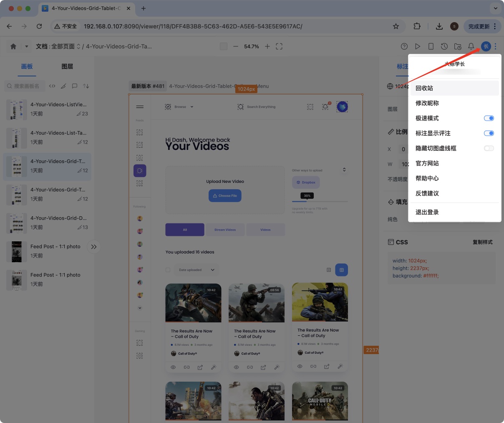
Task: Enable the 隐藏切图虚线框 toggle
Action: (x=489, y=148)
